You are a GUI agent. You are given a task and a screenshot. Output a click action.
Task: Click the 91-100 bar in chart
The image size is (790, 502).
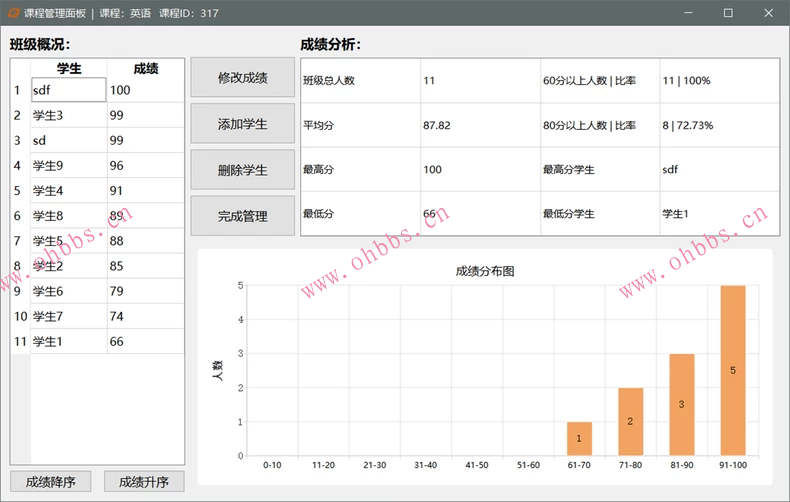[733, 371]
